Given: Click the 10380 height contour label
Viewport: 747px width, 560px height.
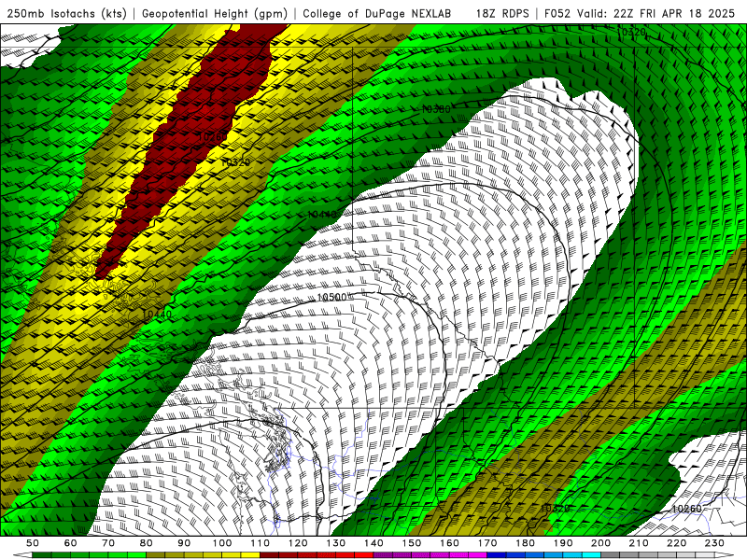Looking at the screenshot, I should (x=436, y=109).
